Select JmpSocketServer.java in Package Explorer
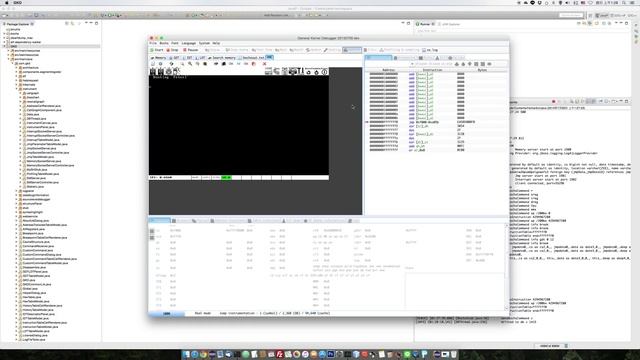The width and height of the screenshot is (640, 360). point(42,148)
